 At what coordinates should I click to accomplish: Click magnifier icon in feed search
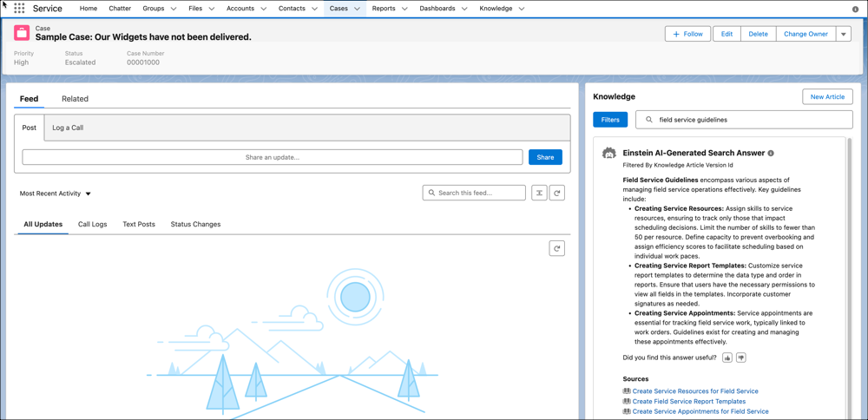431,194
